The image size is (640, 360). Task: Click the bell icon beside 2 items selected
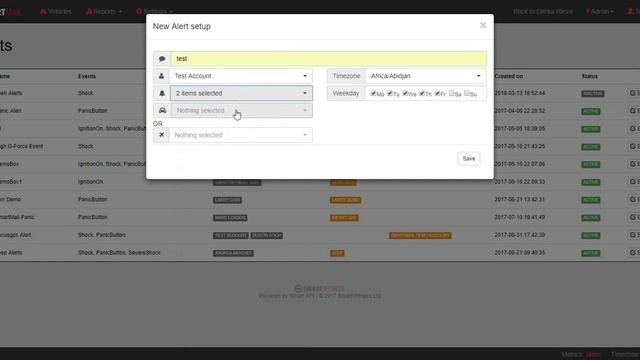(x=162, y=93)
